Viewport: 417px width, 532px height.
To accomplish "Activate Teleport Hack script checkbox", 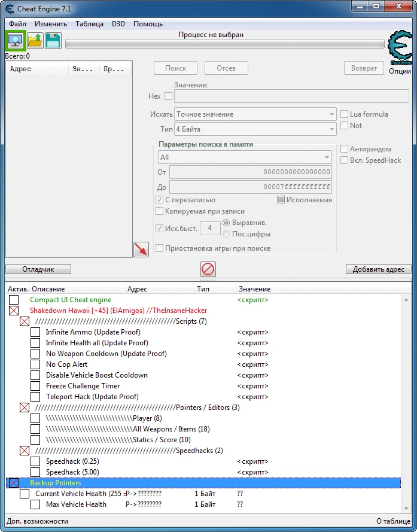I will click(x=35, y=397).
